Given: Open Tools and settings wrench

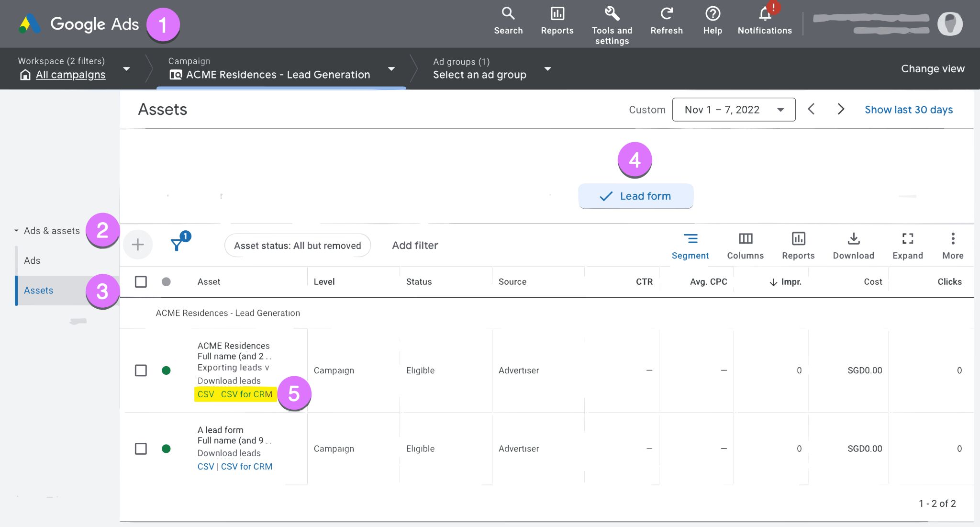Looking at the screenshot, I should click(612, 14).
